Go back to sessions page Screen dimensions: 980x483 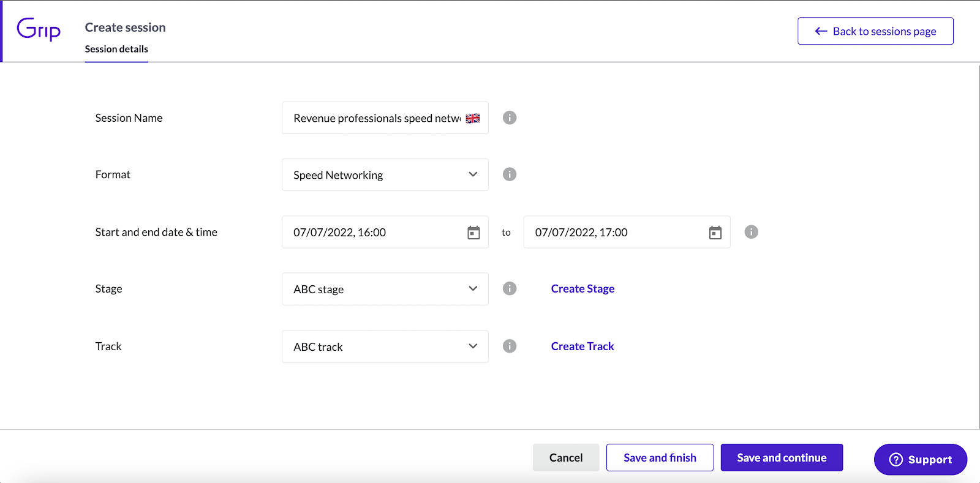click(875, 31)
